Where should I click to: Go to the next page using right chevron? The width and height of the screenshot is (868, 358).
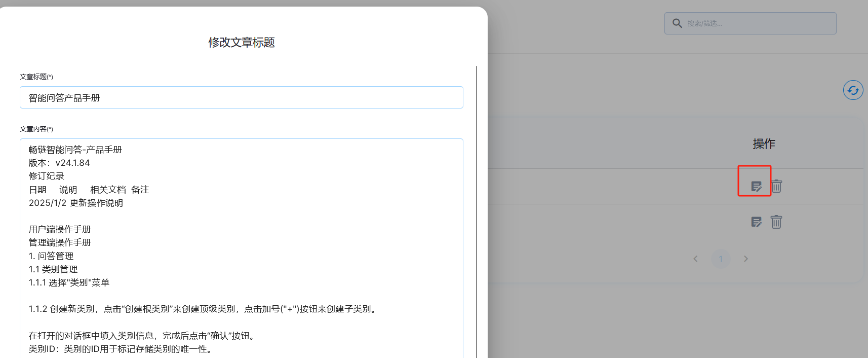pos(745,259)
